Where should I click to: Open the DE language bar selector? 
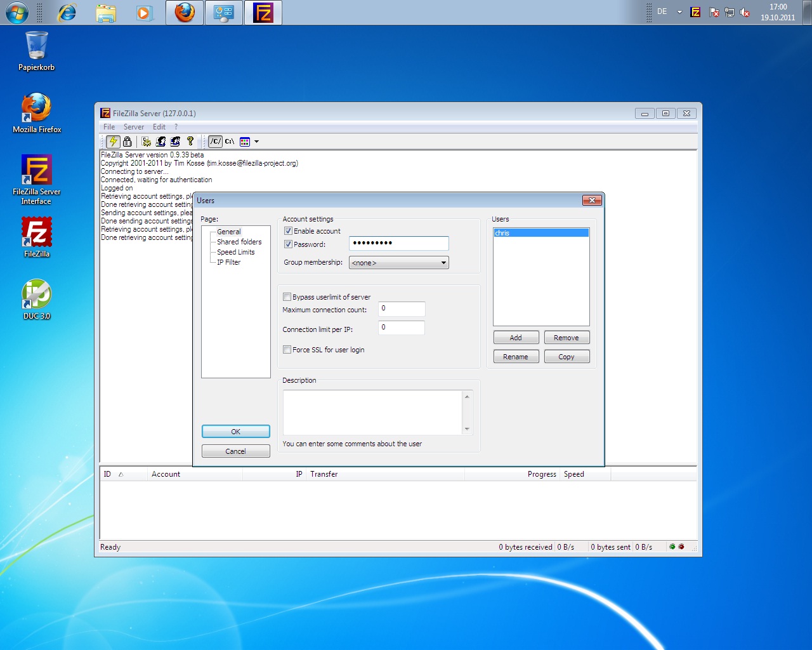[x=662, y=11]
